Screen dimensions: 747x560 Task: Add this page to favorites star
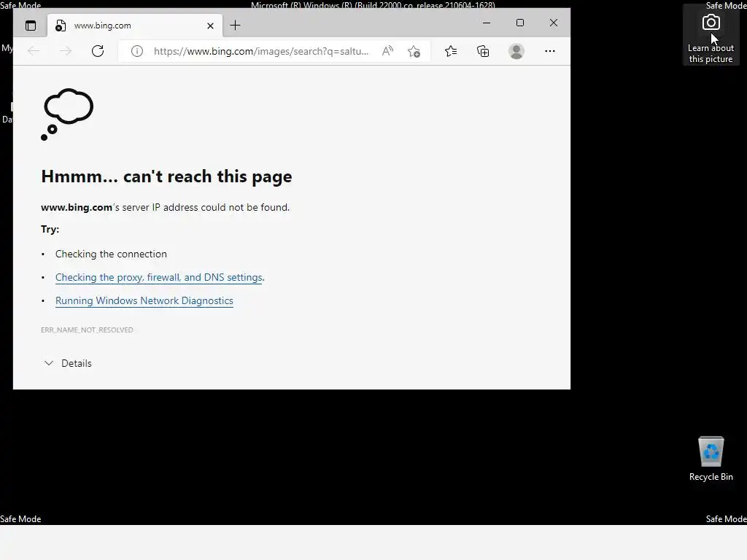pos(414,52)
